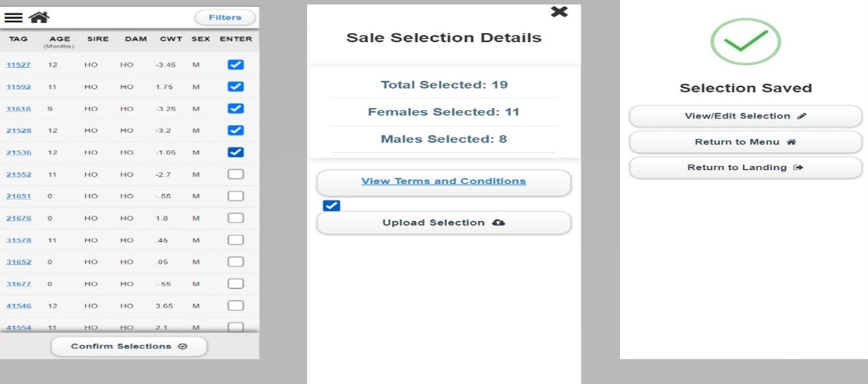Click Return to Landing button
The height and width of the screenshot is (384, 868).
point(745,167)
